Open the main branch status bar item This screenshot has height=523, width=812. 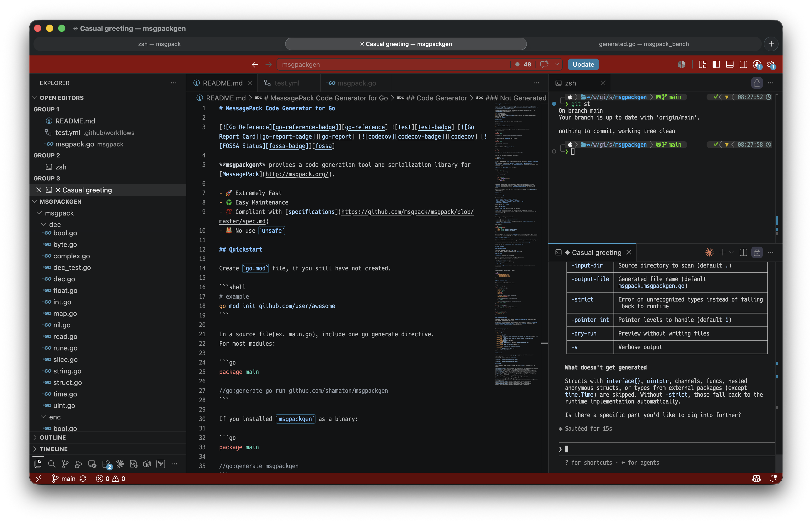click(x=64, y=479)
